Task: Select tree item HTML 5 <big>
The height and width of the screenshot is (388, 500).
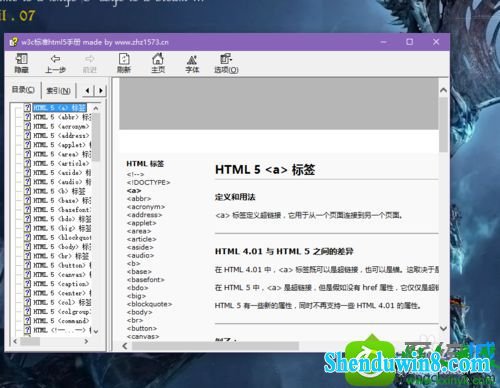Action: click(x=62, y=228)
